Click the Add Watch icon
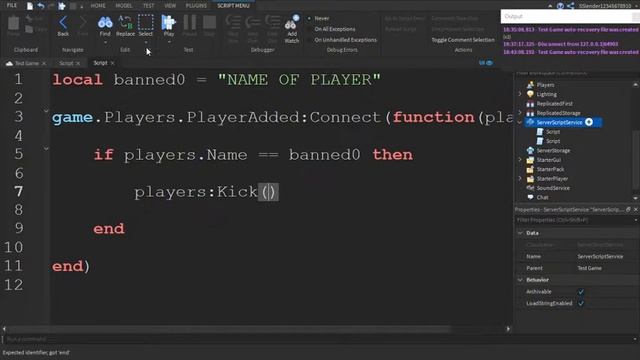The width and height of the screenshot is (640, 360). [x=291, y=23]
